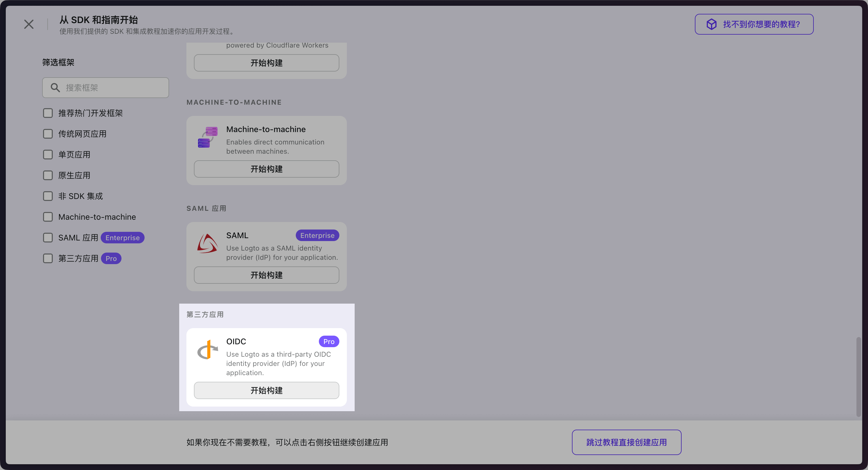Enable the 非 SDK 集成 filter
The width and height of the screenshot is (868, 470).
(48, 196)
